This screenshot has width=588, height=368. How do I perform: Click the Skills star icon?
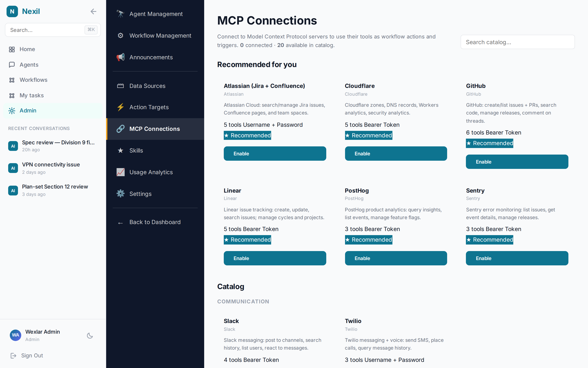120,150
